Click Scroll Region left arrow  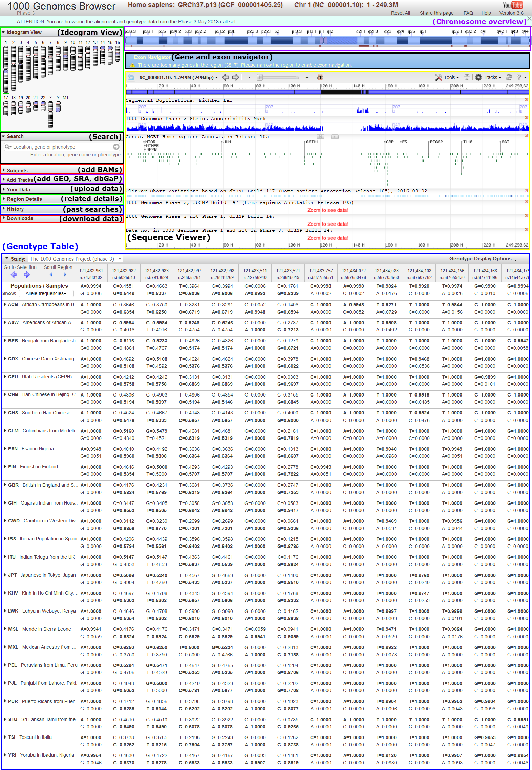51,275
